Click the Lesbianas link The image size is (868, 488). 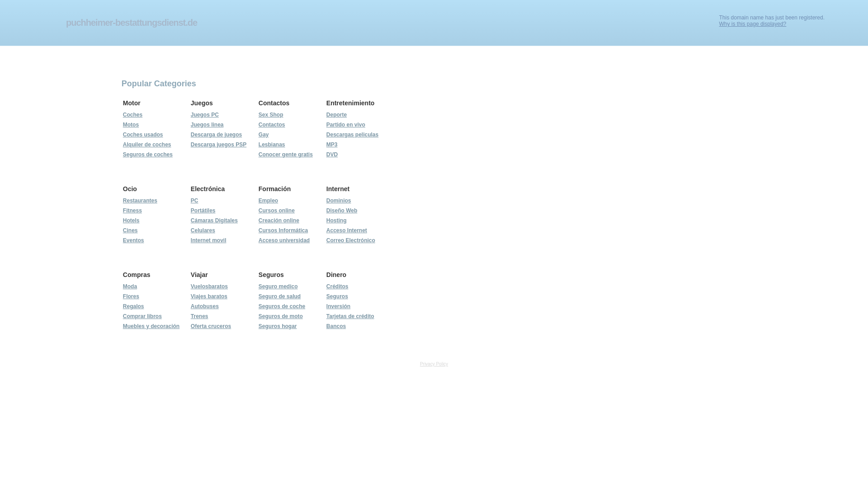pyautogui.click(x=272, y=145)
